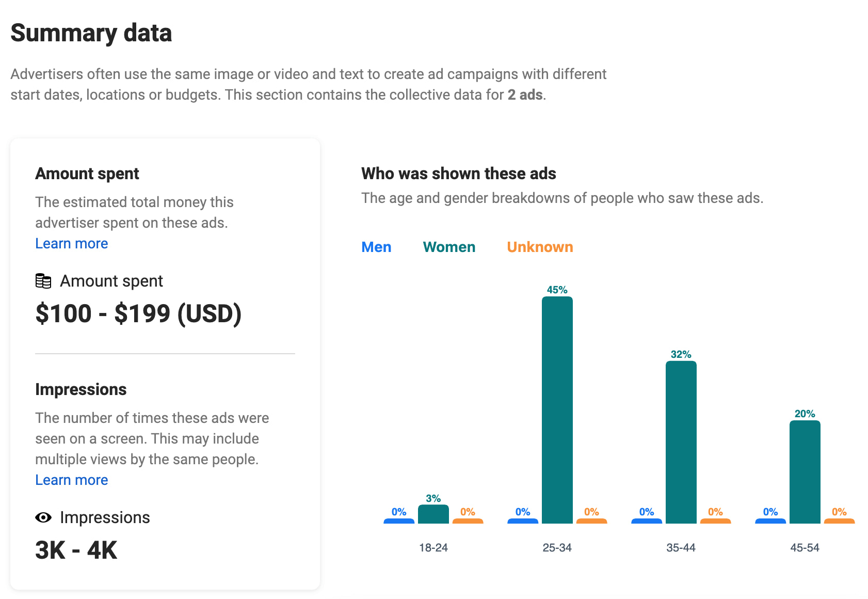Click the Summary data heading
Image resolution: width=868 pixels, height=599 pixels.
tap(91, 33)
